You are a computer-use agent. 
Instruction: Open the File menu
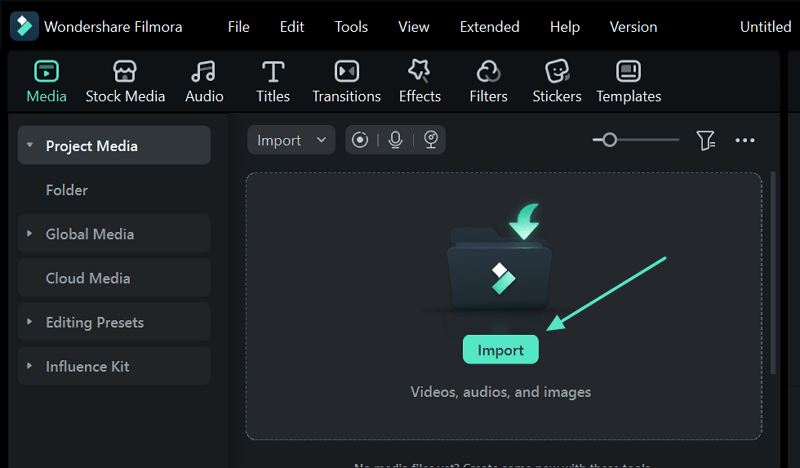pos(238,27)
